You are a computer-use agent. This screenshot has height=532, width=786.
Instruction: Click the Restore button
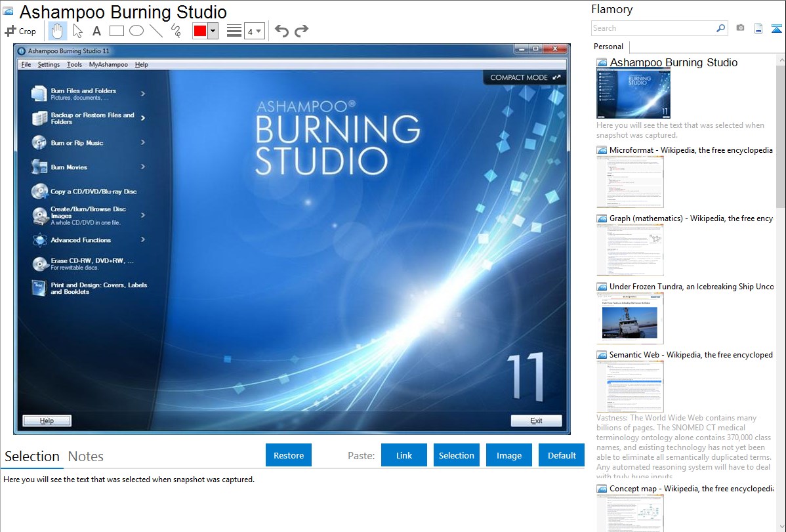click(x=289, y=455)
